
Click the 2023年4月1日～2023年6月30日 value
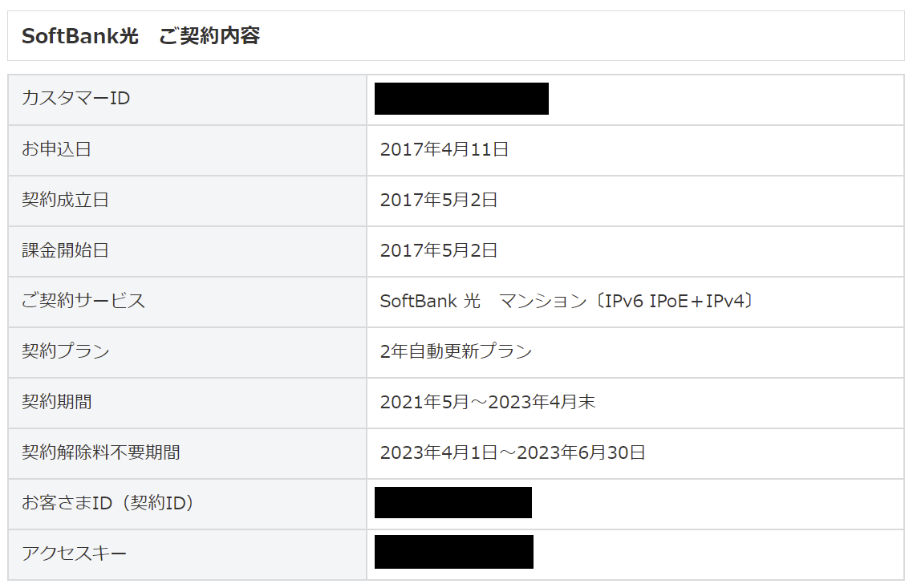pos(513,452)
